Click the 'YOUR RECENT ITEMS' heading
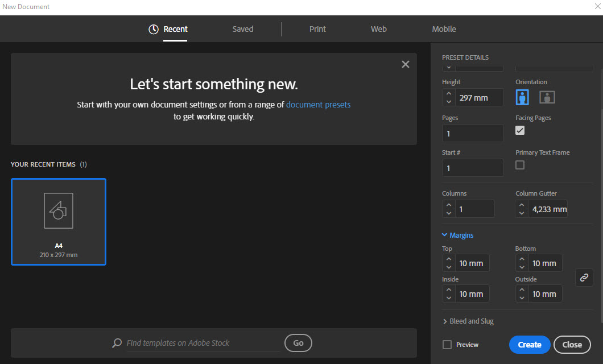 (43, 164)
